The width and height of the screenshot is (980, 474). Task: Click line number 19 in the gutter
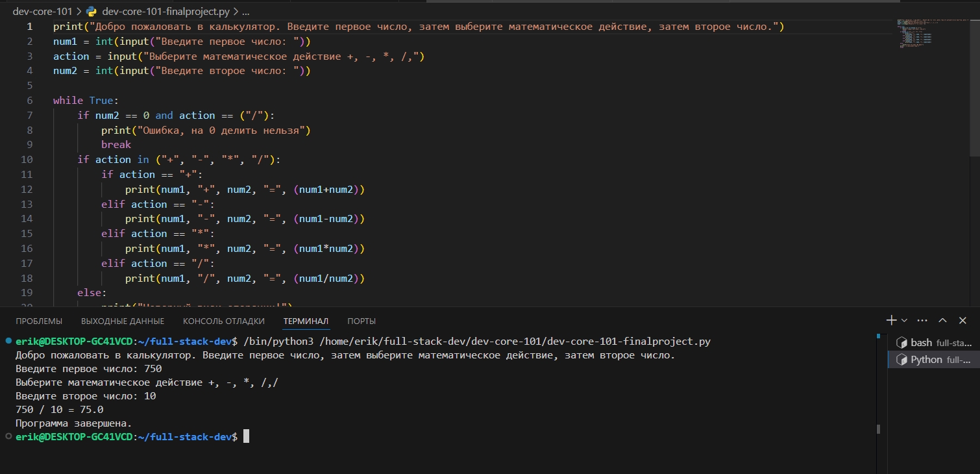coord(27,293)
